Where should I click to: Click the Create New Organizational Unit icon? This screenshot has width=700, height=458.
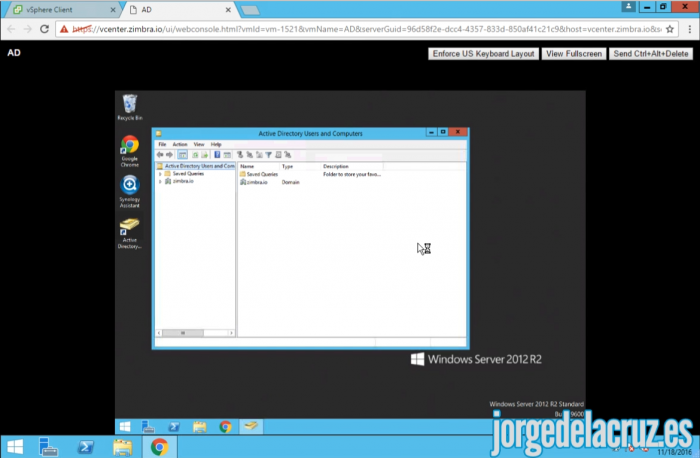pos(259,155)
